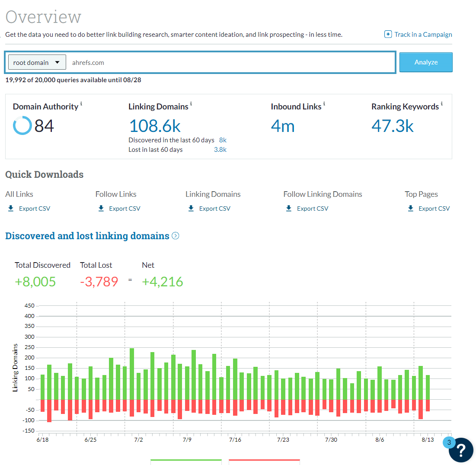This screenshot has width=476, height=465.
Task: Click the -3,789 Total Lost value
Action: click(x=99, y=282)
